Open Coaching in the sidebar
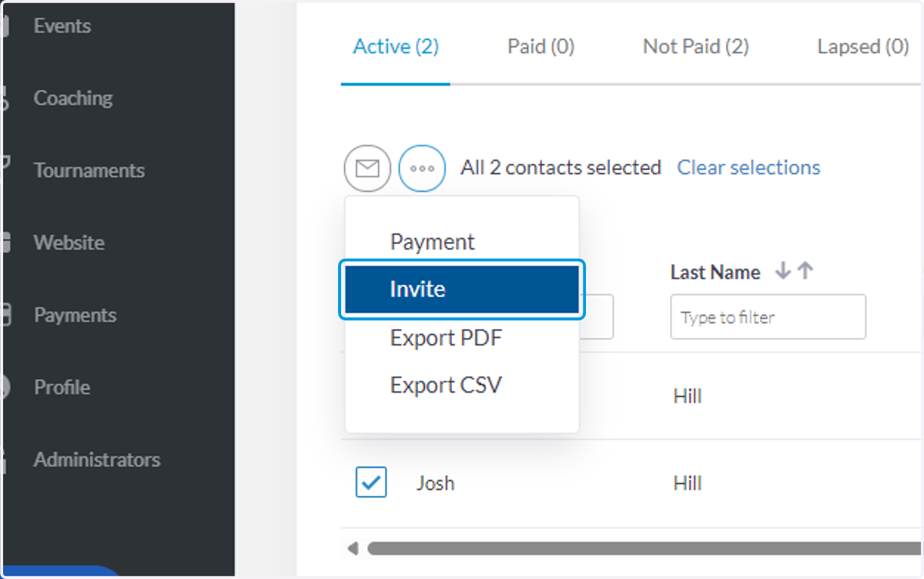 pos(73,98)
